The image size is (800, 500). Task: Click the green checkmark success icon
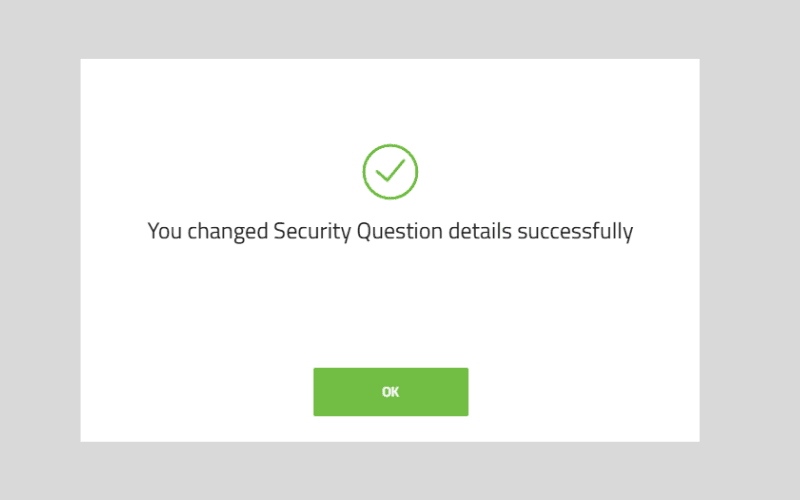pos(390,171)
